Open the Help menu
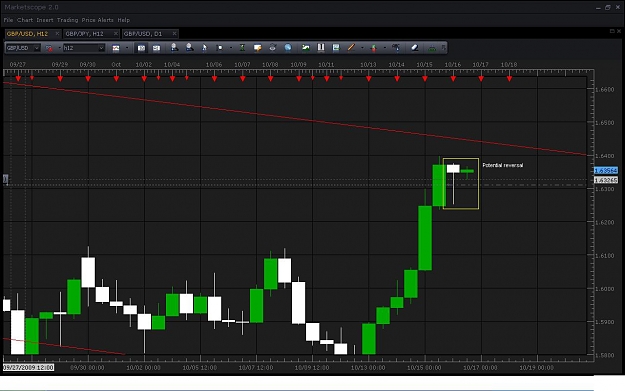 pos(124,20)
